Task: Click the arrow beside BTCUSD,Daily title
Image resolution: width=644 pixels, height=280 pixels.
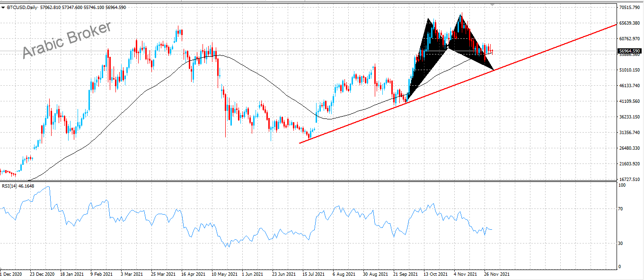Action: [x=3, y=8]
